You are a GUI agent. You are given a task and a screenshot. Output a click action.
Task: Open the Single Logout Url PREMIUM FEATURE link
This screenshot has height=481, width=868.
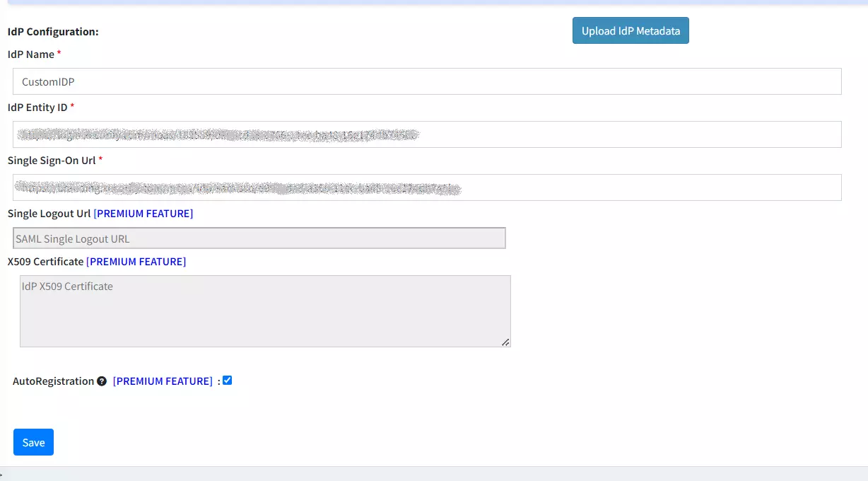(143, 213)
